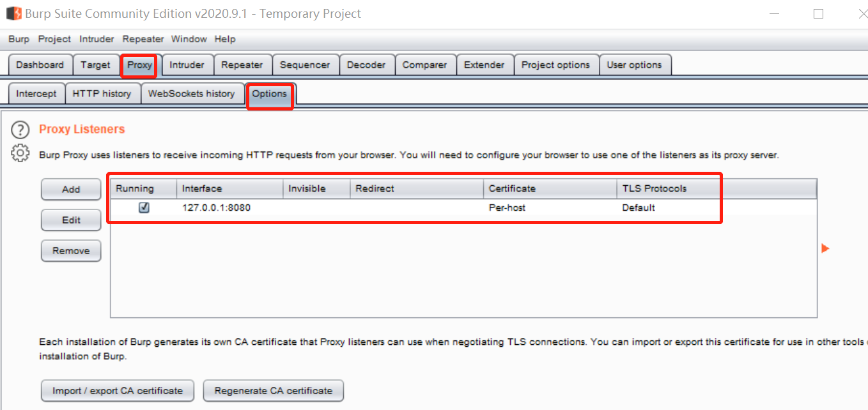Go to the Sequencer tab

305,65
